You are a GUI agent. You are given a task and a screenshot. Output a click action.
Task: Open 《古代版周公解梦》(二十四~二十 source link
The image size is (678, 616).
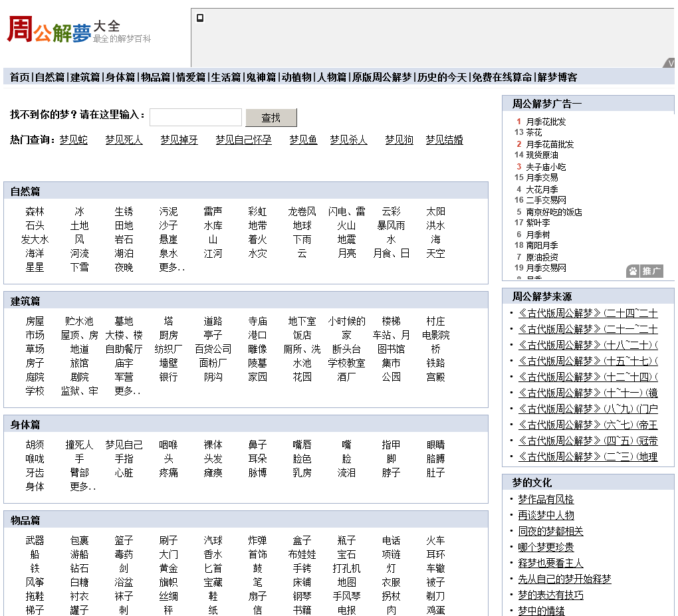pyautogui.click(x=588, y=314)
